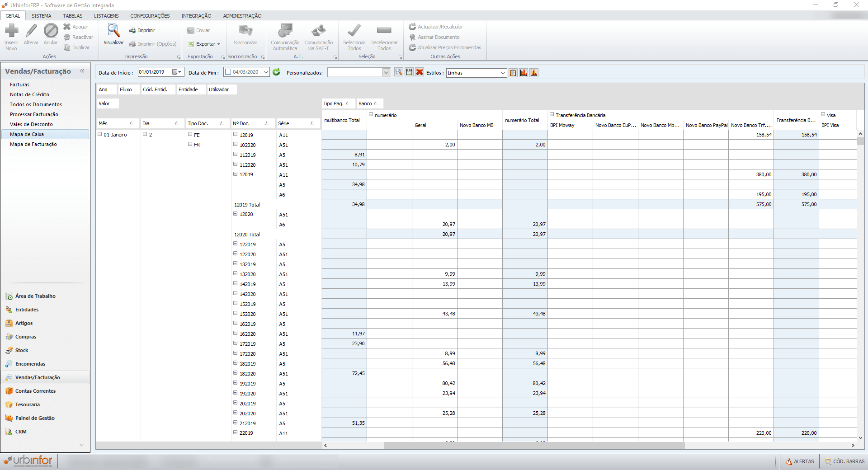
Task: Switch to the LISTAGENS ribbon tab
Action: (x=106, y=16)
